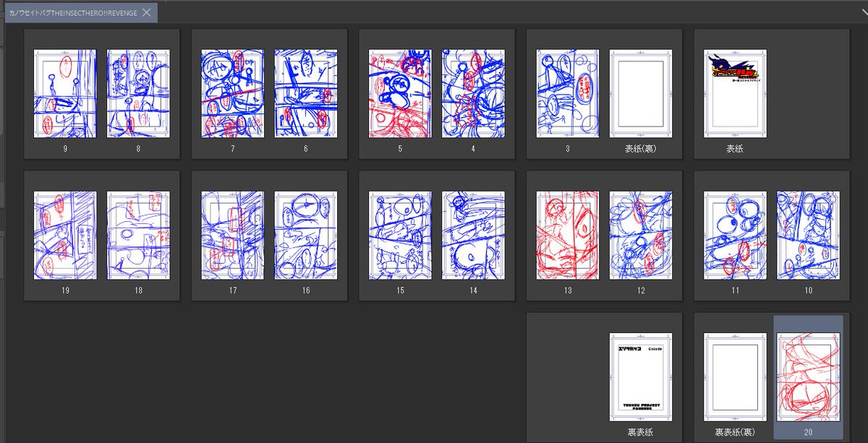This screenshot has height=443, width=868.
Task: Select the 裏表紙(裏) blank page thumbnail
Action: 735,377
